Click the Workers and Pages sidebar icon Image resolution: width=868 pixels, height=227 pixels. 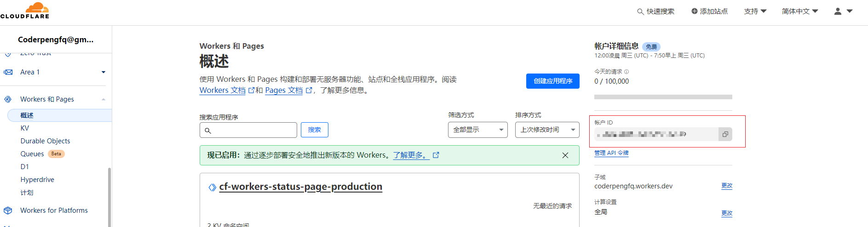point(8,99)
